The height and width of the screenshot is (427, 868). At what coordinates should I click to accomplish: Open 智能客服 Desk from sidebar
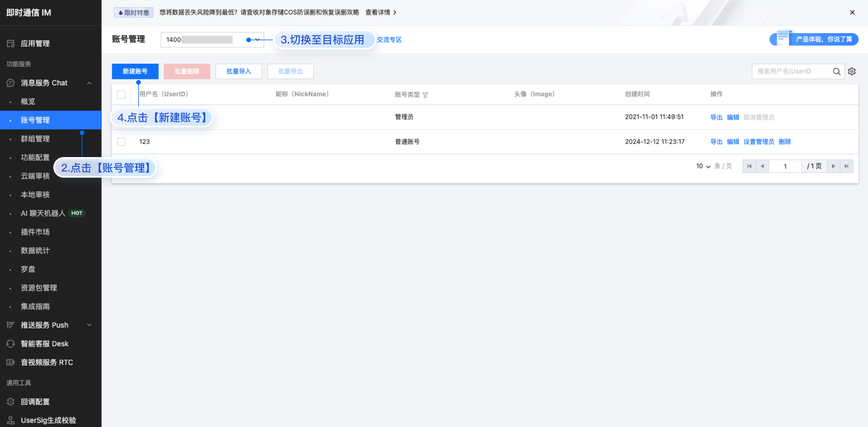[x=45, y=344]
